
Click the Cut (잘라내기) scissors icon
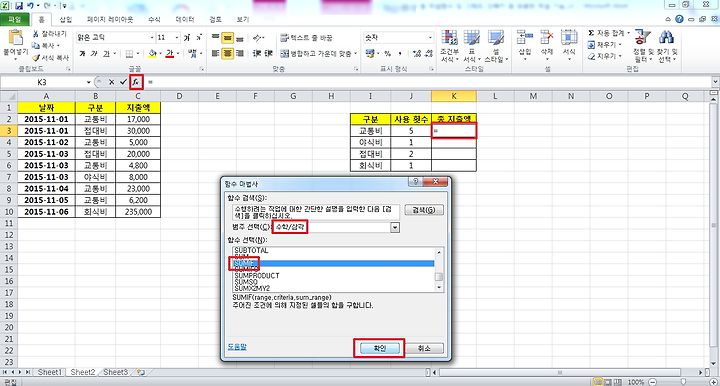point(36,34)
